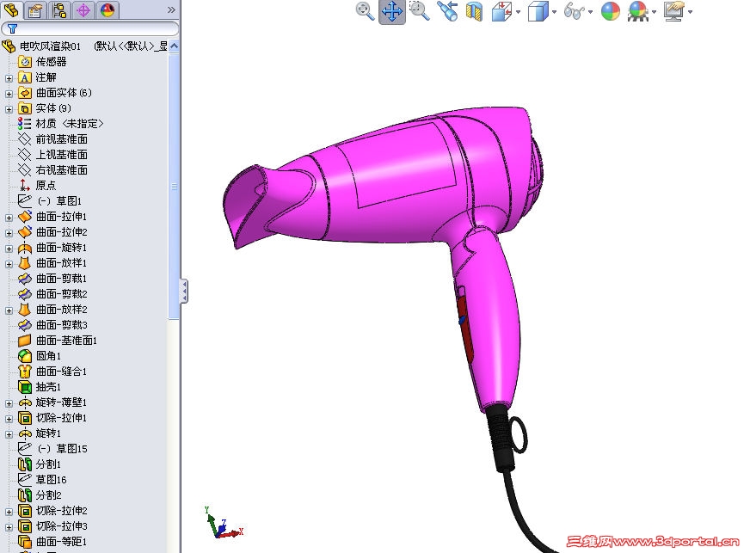
Task: Open the Display Style dropdown arrow
Action: click(554, 12)
